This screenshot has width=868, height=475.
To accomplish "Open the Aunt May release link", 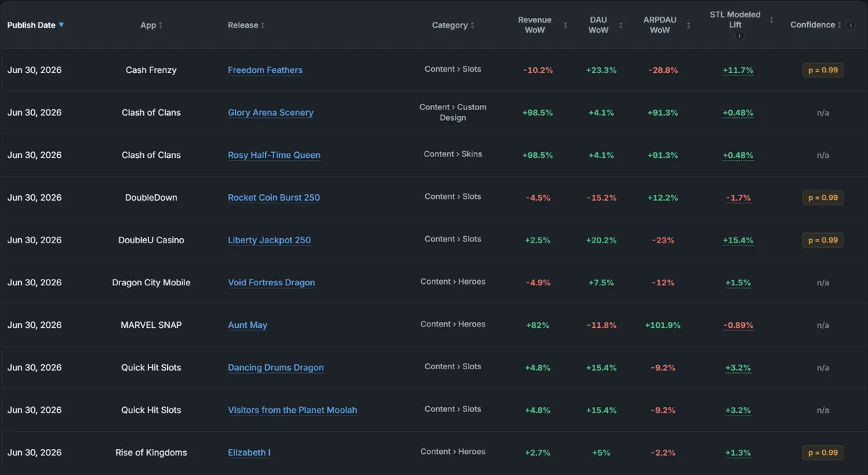I will (x=247, y=325).
